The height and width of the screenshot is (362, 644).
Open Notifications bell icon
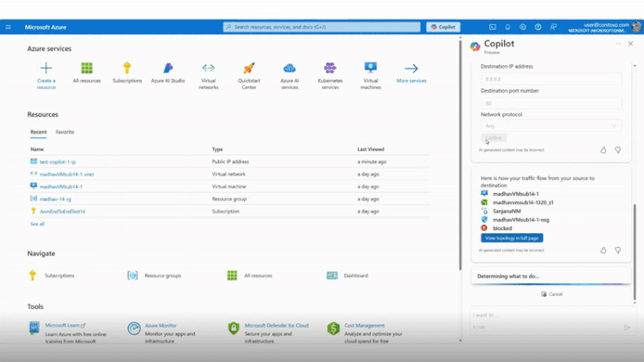507,27
